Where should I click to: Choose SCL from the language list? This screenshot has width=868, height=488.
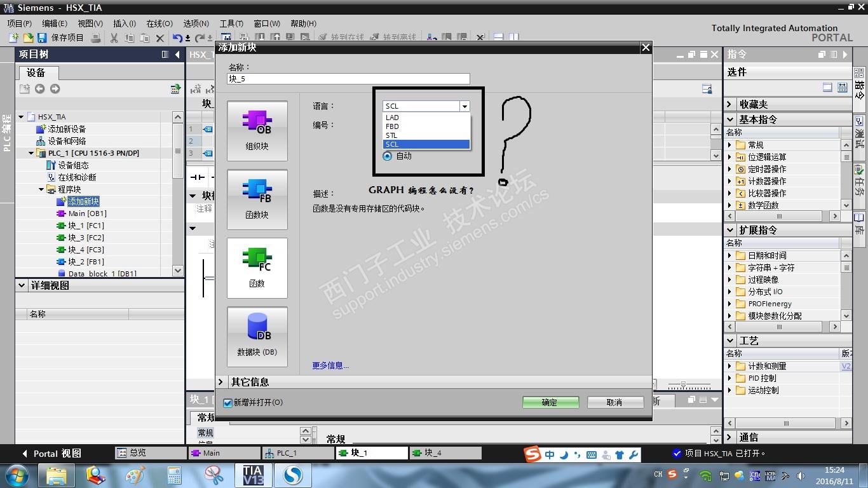click(426, 144)
